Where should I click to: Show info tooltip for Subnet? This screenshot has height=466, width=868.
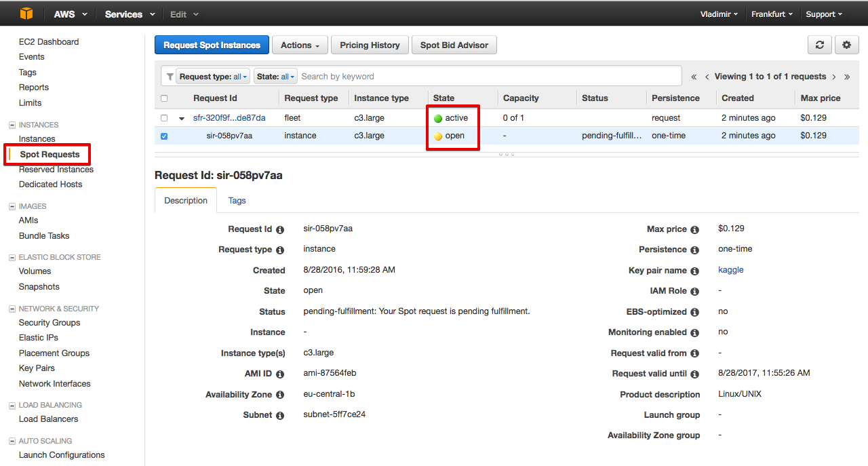tap(280, 416)
